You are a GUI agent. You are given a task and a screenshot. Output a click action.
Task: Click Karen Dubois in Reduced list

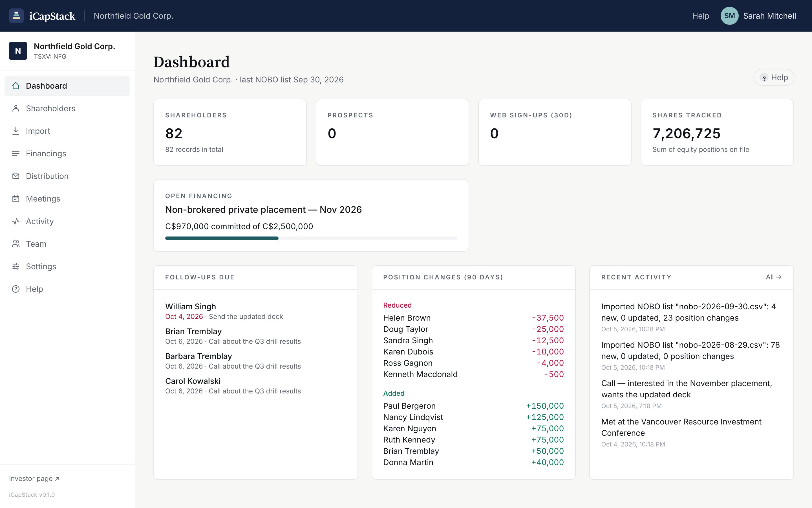(408, 352)
